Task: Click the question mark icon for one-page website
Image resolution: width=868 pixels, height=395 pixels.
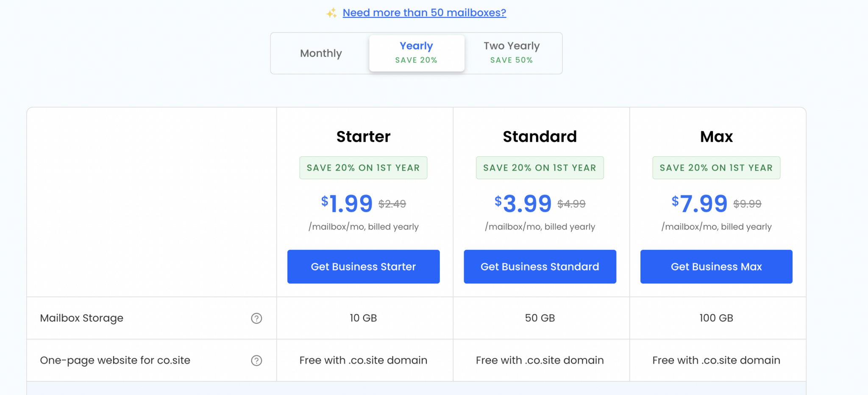Action: 256,360
